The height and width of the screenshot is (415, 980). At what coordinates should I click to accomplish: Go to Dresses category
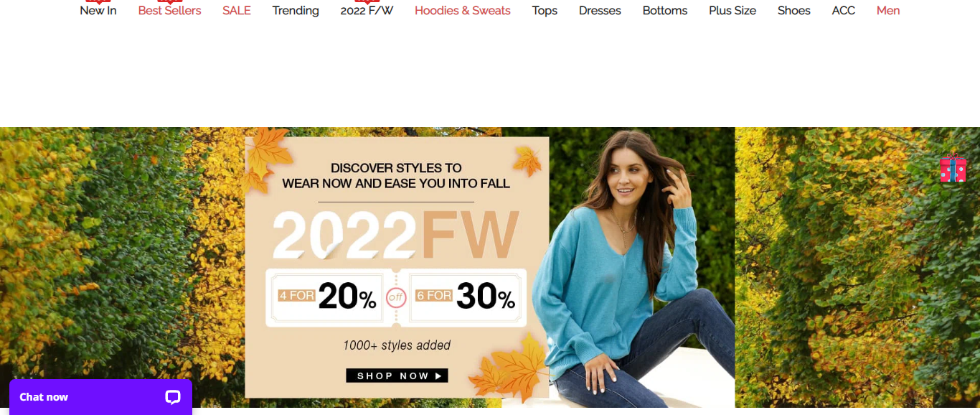click(600, 11)
